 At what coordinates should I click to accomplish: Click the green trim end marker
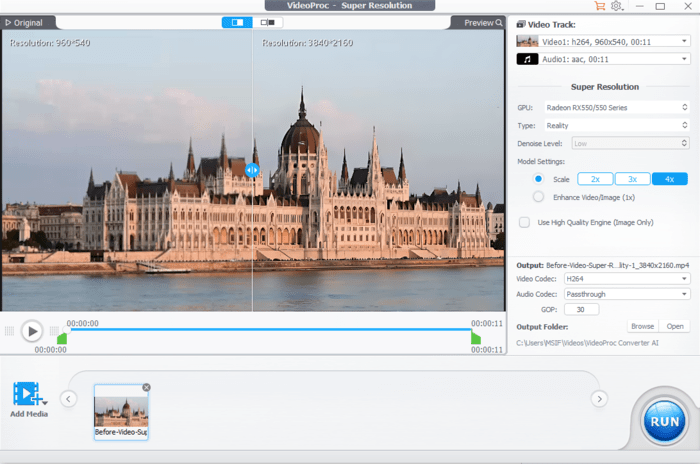pyautogui.click(x=476, y=338)
